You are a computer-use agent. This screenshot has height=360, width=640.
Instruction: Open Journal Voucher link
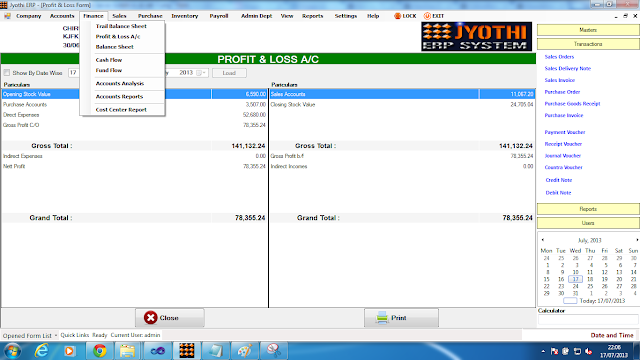(x=562, y=156)
